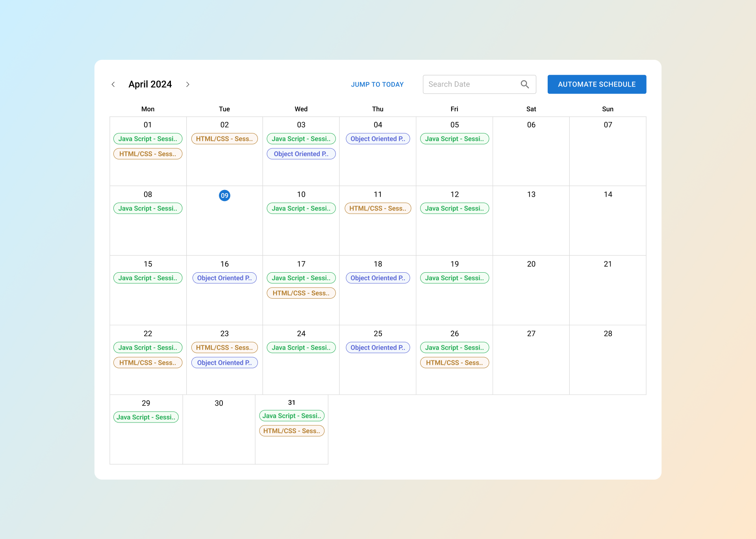The height and width of the screenshot is (539, 756).
Task: Open Java Script session on April 10
Action: point(301,209)
